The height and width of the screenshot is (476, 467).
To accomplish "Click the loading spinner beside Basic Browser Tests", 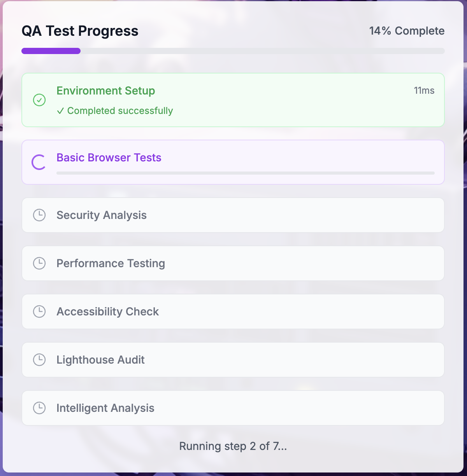I will pos(39,162).
